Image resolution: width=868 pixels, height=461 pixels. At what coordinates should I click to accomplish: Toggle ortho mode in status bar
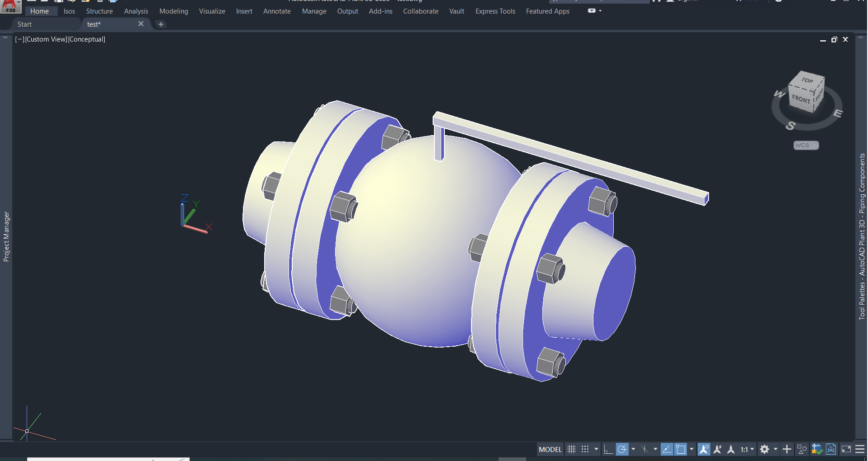click(x=608, y=449)
